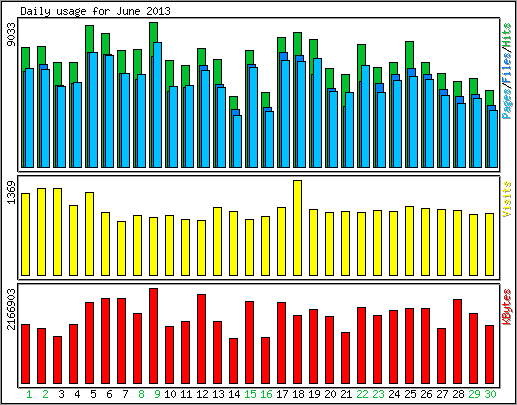
Task: Click day 15 label on the x-axis
Action: coord(250,394)
